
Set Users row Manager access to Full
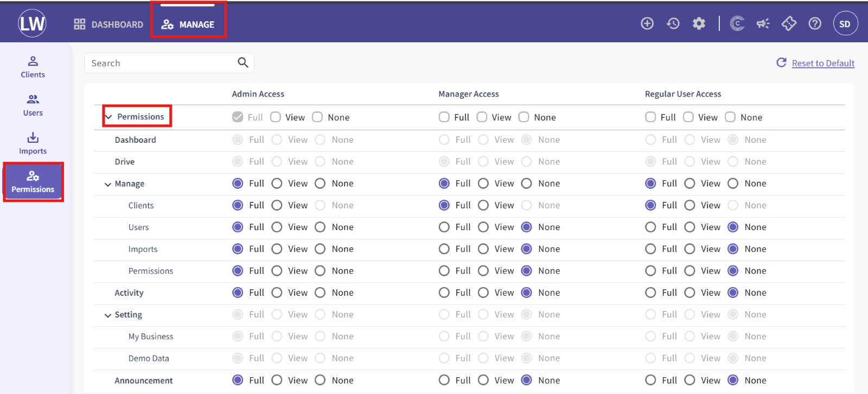pyautogui.click(x=444, y=227)
